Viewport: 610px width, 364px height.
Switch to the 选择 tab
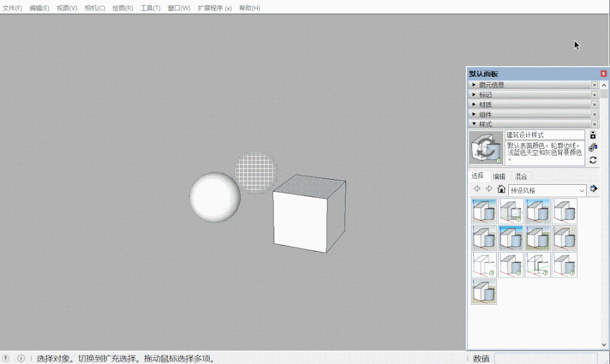pyautogui.click(x=478, y=176)
